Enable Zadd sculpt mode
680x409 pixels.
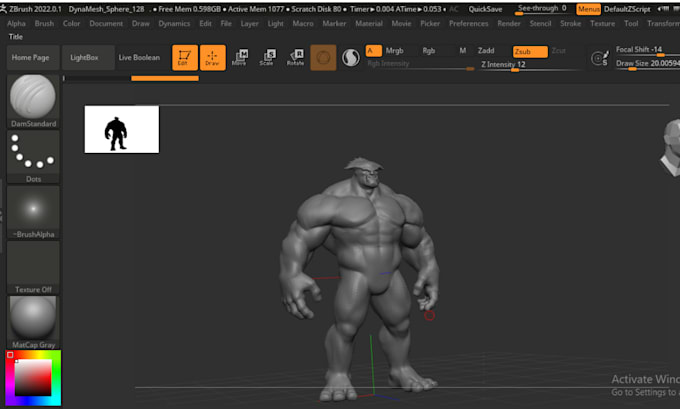(486, 51)
